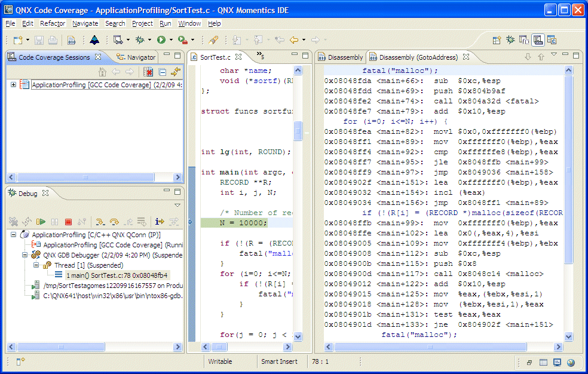Click the Step Over icon
Viewport: 588px width, 374px height.
coord(114,222)
